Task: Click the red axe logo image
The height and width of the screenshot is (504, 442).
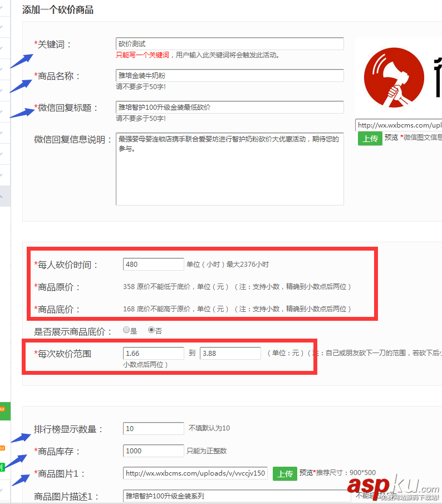Action: pos(394,77)
